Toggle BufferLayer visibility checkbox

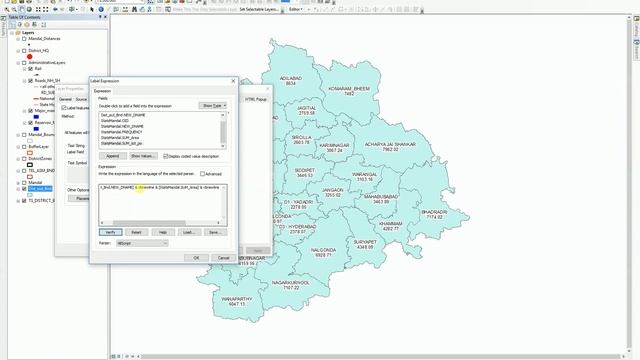[x=24, y=147]
